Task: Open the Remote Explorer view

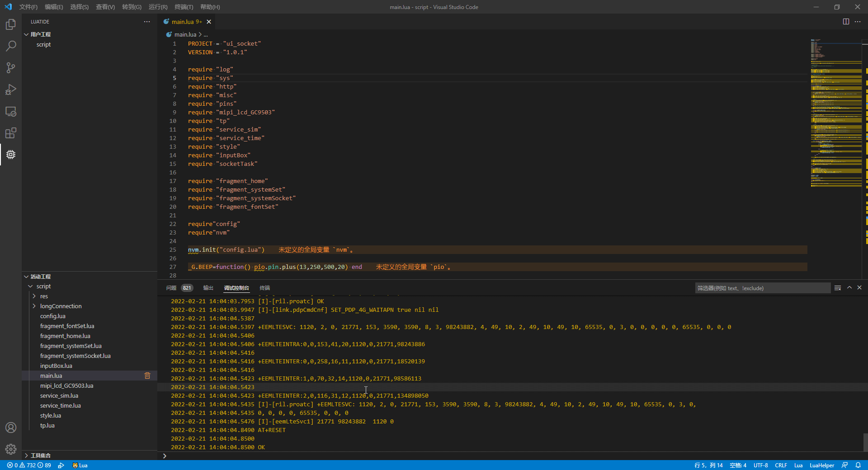Action: (x=11, y=111)
